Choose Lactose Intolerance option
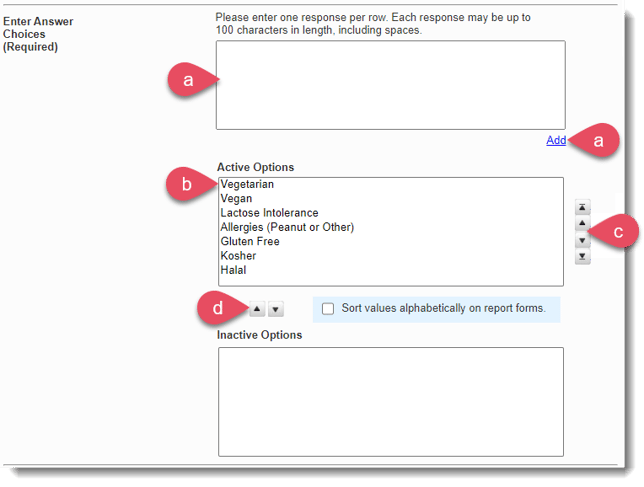644x487 pixels. (269, 213)
